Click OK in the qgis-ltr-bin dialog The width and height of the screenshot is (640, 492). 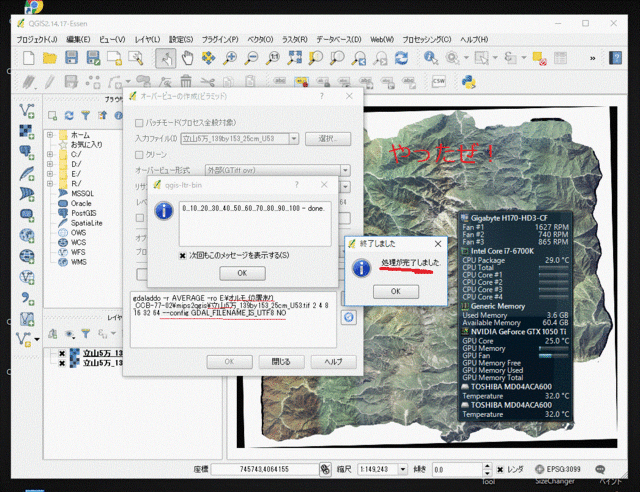(x=242, y=273)
